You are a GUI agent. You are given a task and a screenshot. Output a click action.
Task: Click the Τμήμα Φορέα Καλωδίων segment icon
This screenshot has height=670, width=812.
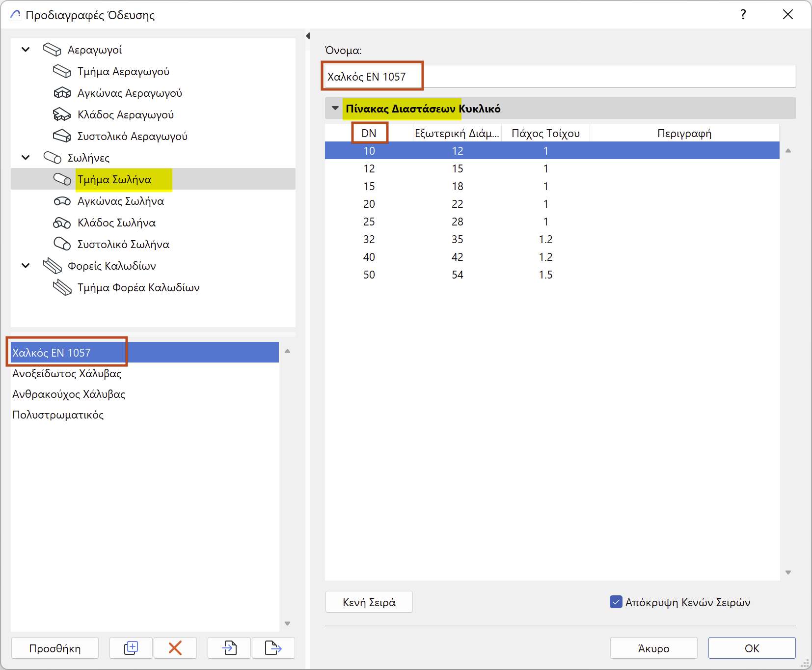coord(62,287)
